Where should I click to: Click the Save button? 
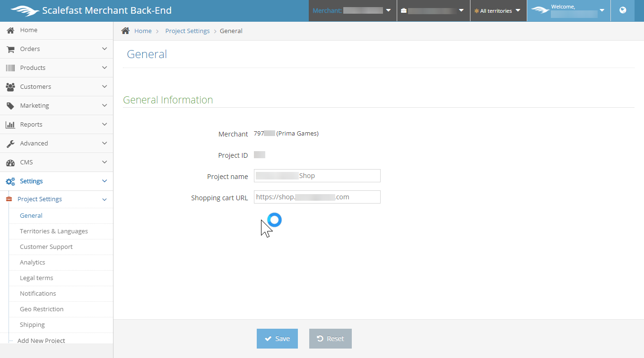(x=277, y=339)
